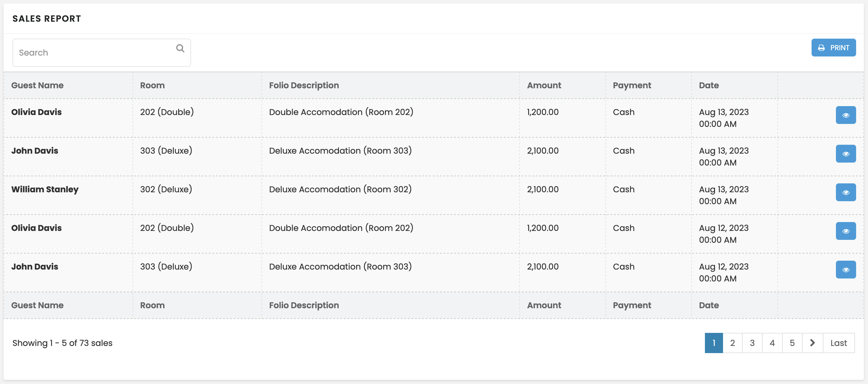Go to page 5
The width and height of the screenshot is (868, 384).
792,343
